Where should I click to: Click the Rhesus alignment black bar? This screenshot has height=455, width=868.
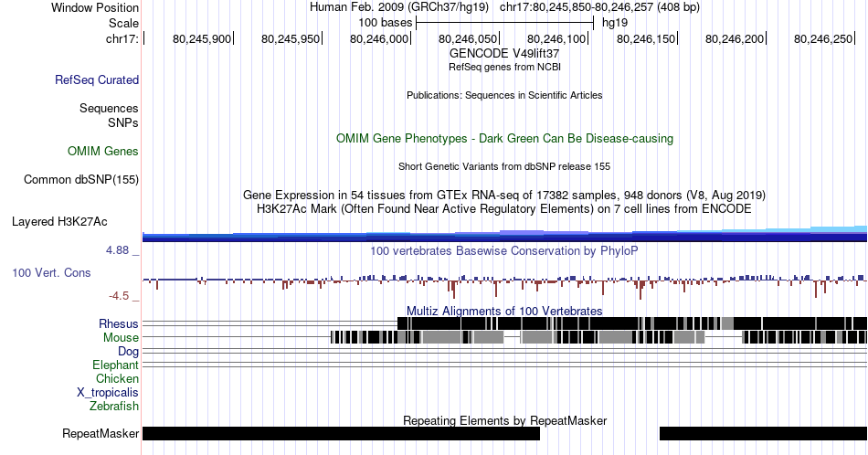point(632,323)
